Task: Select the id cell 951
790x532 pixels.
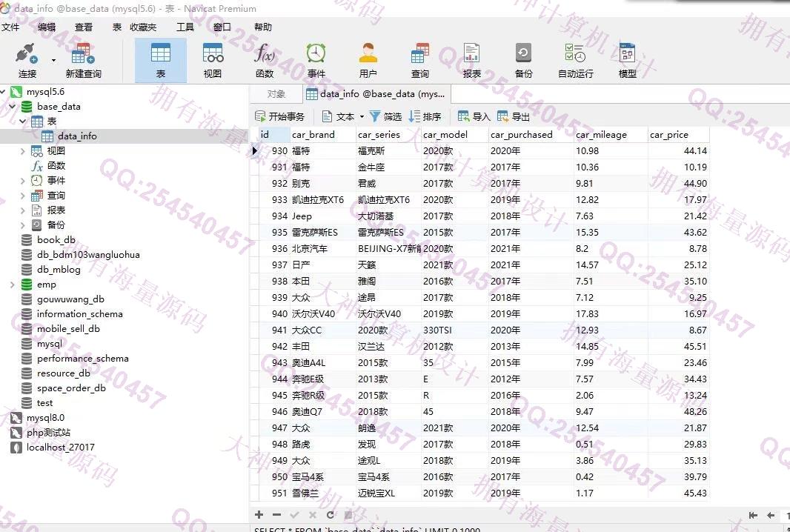Action: click(x=275, y=493)
